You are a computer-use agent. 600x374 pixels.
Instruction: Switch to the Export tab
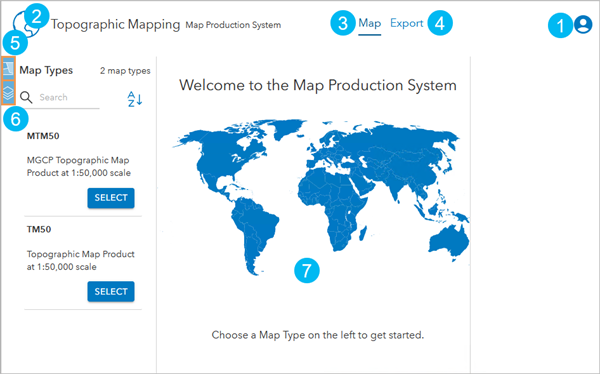tap(406, 23)
